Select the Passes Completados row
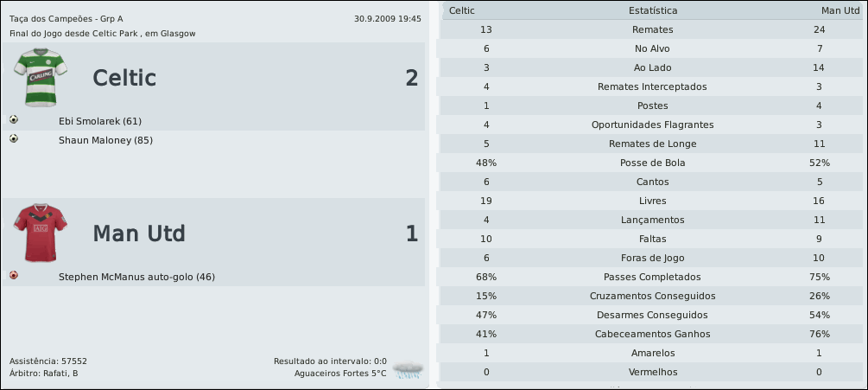868x390 pixels. (652, 277)
